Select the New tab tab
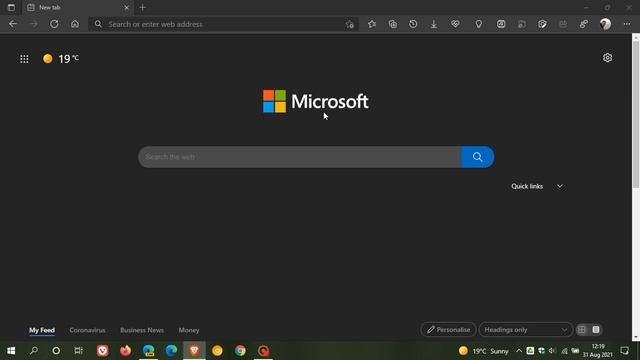Viewport: 640px width, 360px height. coord(78,7)
